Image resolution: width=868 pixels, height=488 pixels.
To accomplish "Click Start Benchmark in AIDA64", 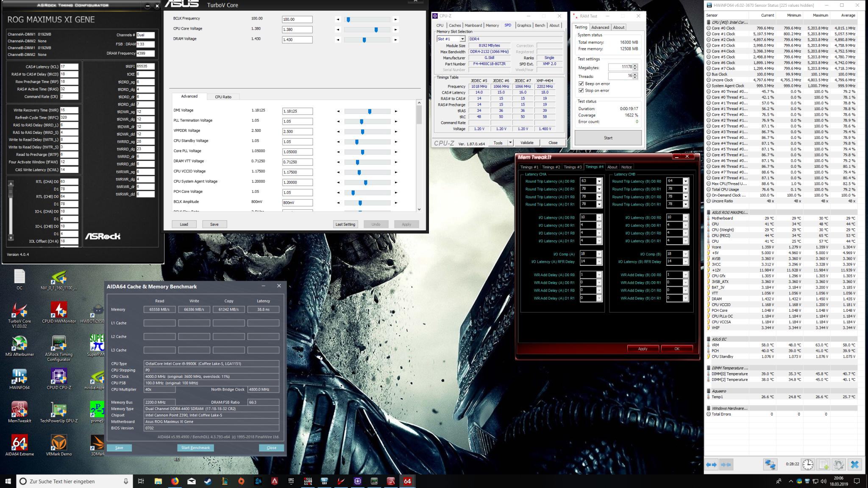I will point(195,448).
